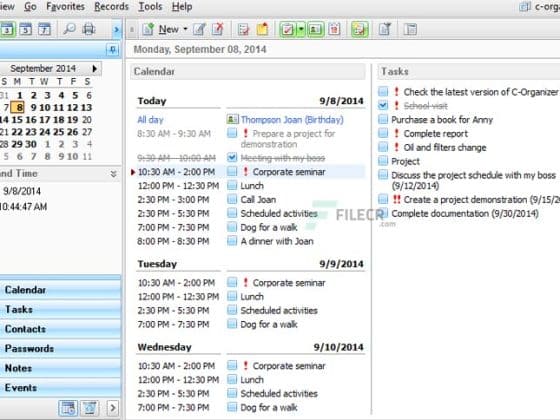Click the Calendar pane header
This screenshot has width=560, height=420.
tap(248, 71)
